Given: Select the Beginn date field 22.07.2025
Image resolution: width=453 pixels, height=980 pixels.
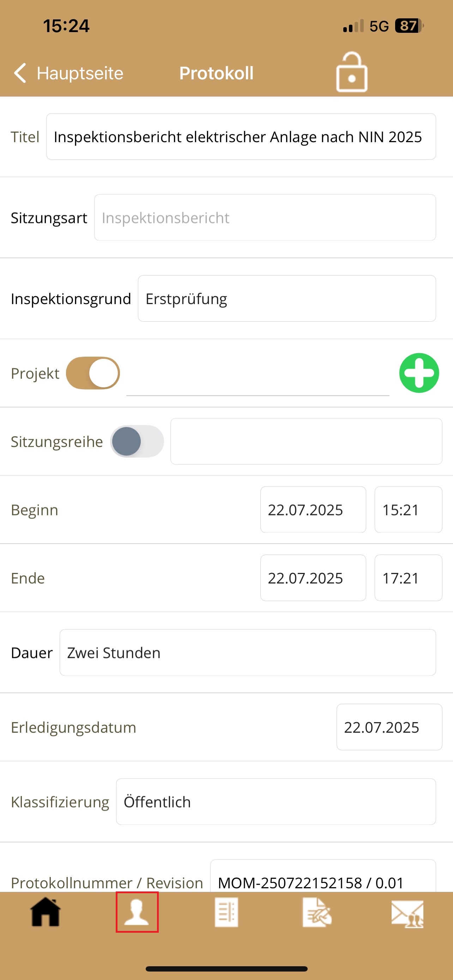Looking at the screenshot, I should pyautogui.click(x=313, y=510).
